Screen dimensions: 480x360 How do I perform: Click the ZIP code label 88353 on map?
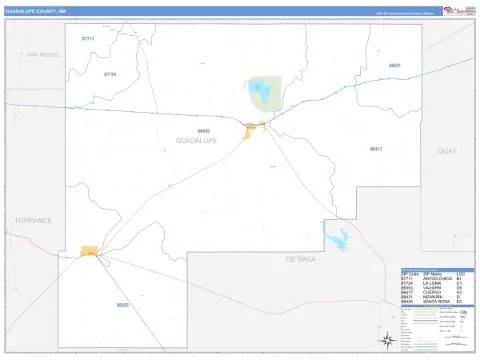[x=123, y=305]
